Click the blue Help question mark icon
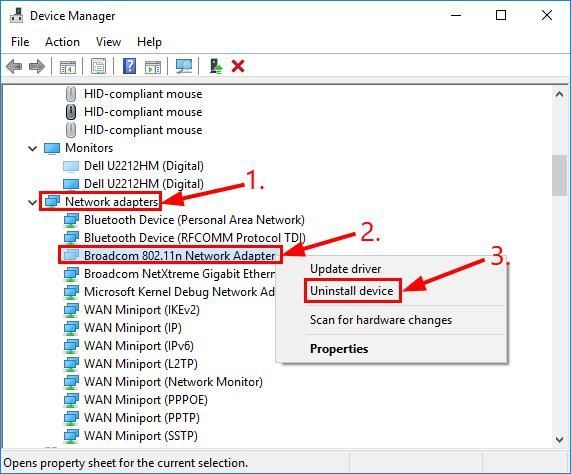 pos(130,66)
